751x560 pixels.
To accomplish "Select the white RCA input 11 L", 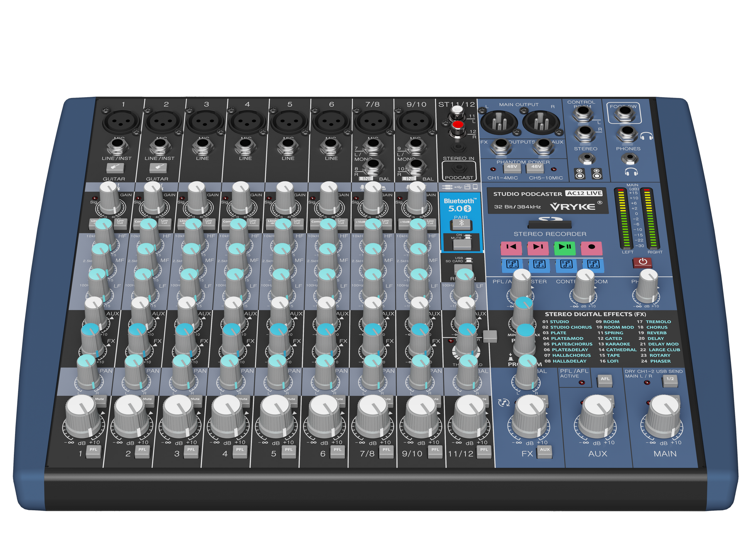I will click(457, 113).
